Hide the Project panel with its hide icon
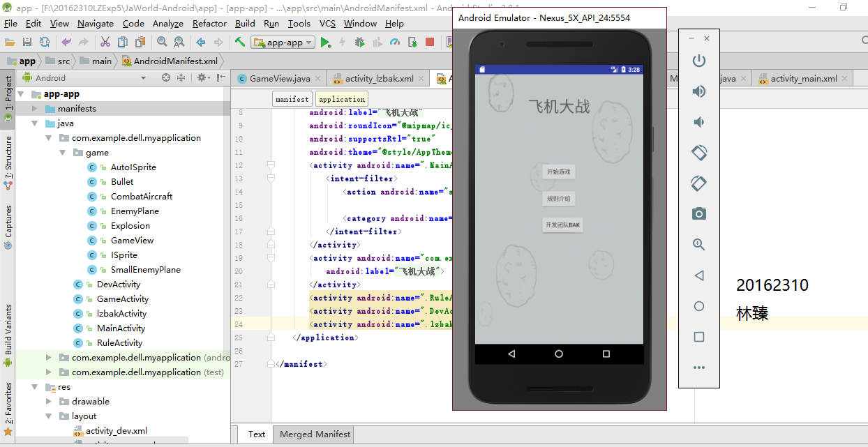 (221, 78)
